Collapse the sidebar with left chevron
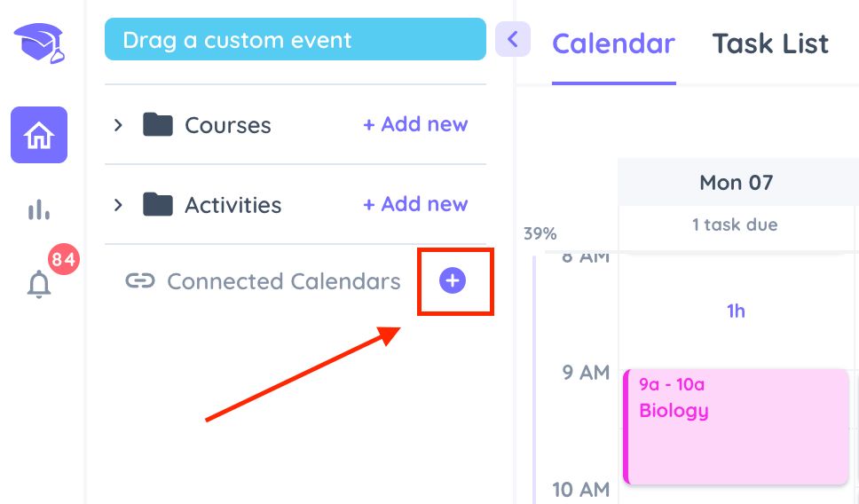Screen dimensions: 859x504 (513, 39)
